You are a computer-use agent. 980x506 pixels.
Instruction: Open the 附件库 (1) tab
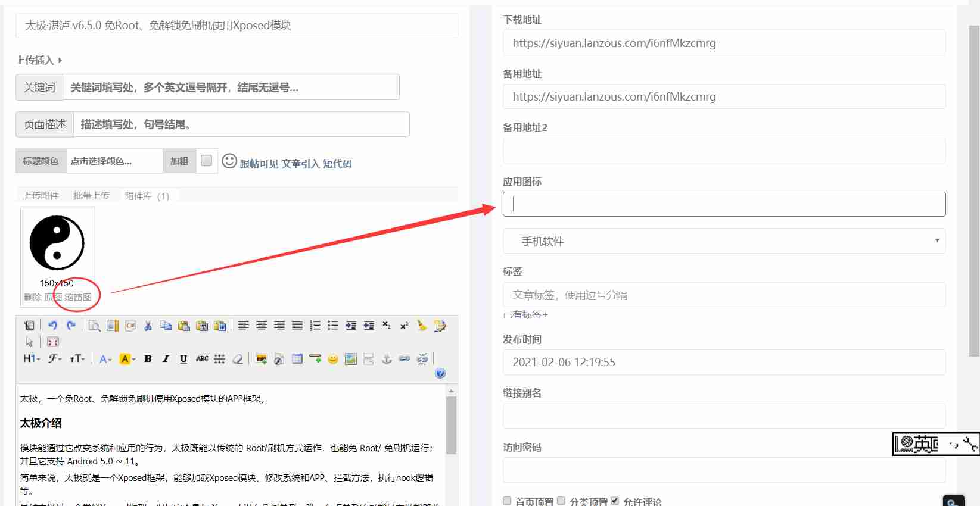[x=147, y=196]
